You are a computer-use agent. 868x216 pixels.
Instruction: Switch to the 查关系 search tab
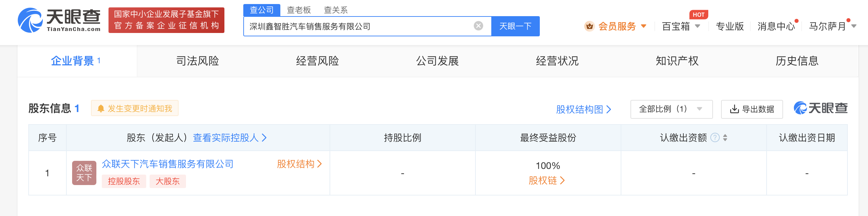(x=336, y=10)
